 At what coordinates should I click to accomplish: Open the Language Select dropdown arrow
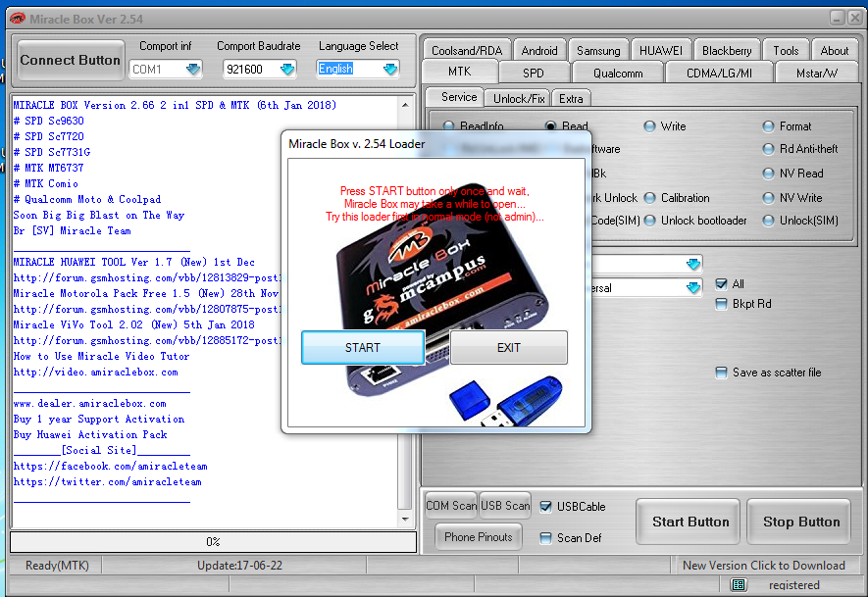click(x=390, y=70)
